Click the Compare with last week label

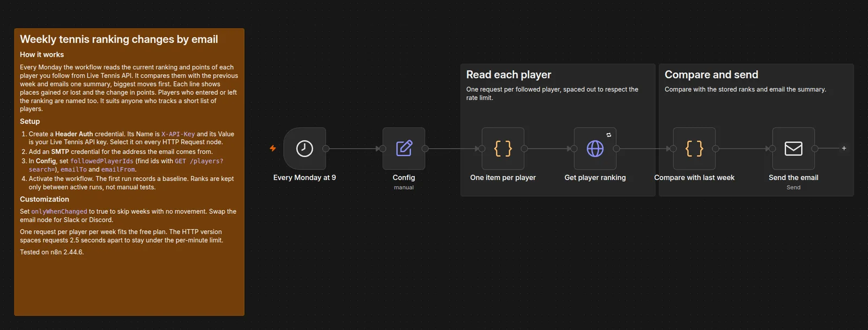point(694,178)
